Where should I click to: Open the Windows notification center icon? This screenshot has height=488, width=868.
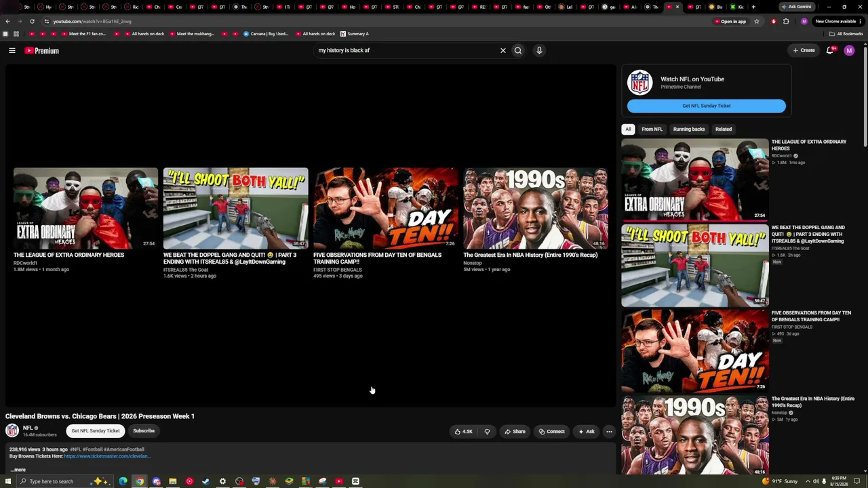pyautogui.click(x=857, y=481)
